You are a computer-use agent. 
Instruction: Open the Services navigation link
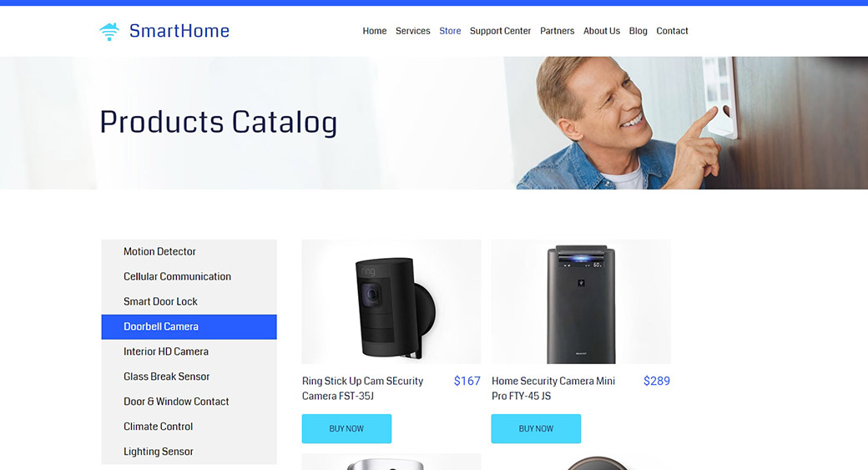(412, 31)
